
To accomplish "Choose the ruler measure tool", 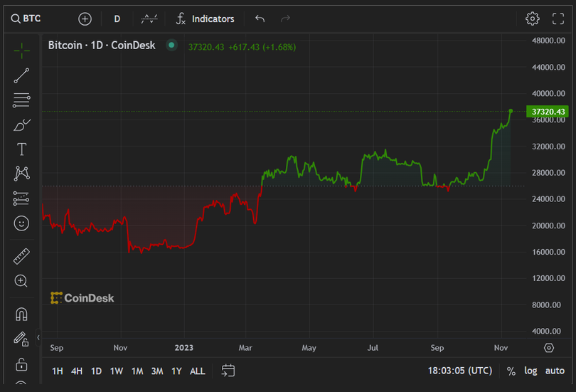I will [x=21, y=256].
